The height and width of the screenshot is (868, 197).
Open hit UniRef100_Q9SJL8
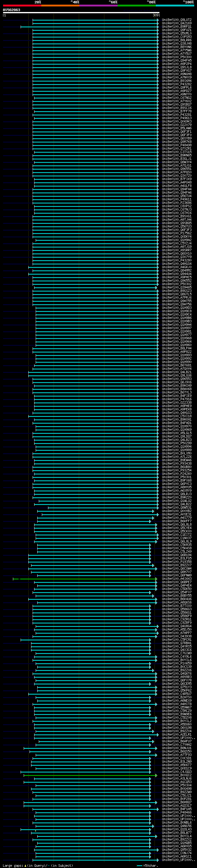176,67
